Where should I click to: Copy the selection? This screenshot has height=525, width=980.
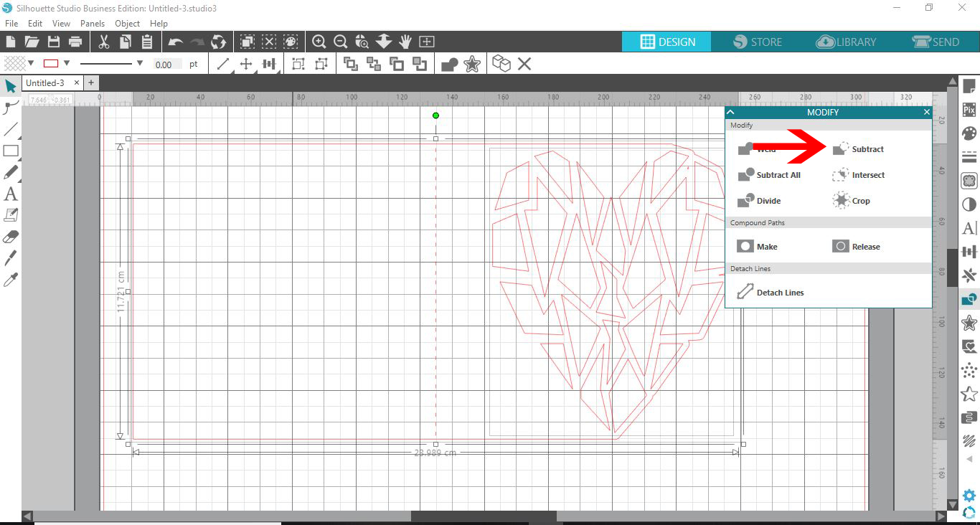pyautogui.click(x=125, y=42)
